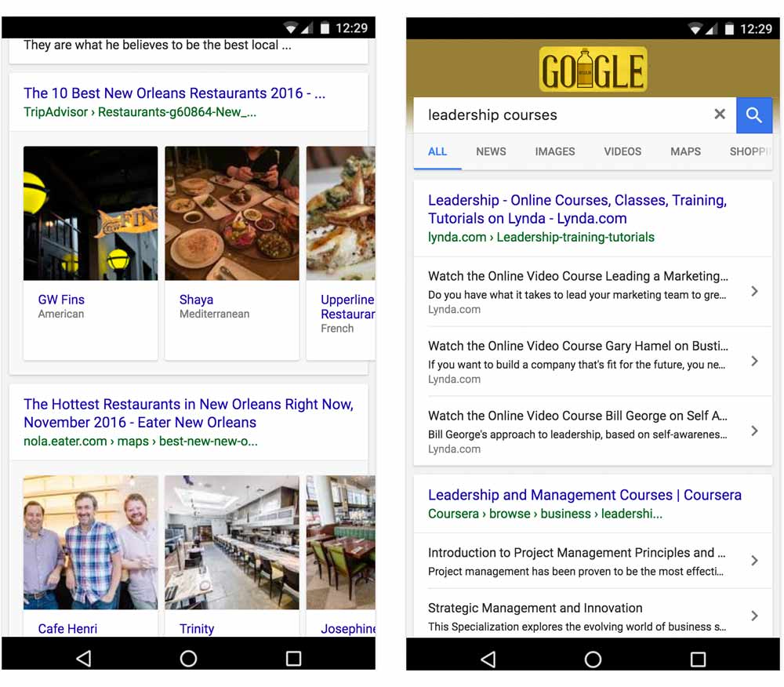Tap back arrow on left phone
This screenshot has height=687, width=784.
84,658
